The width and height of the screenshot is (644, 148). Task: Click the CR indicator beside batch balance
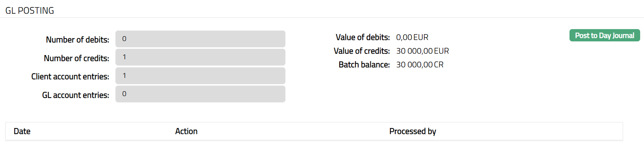tap(439, 65)
